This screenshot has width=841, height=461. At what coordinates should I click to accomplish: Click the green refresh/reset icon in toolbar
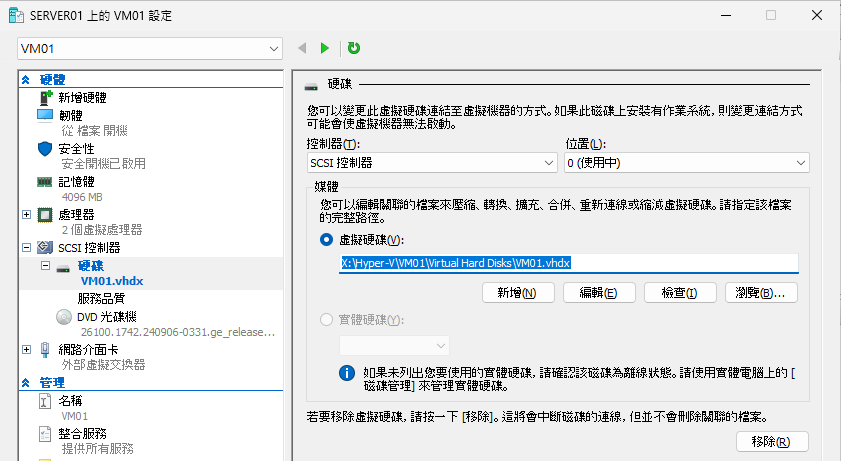point(354,48)
